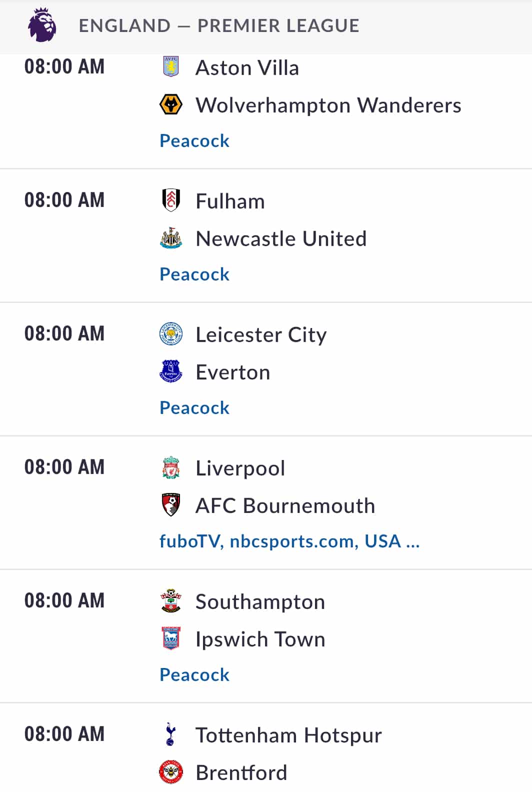Tap the Tottenham Hotspur cockerel crest
The image size is (532, 792).
click(170, 734)
